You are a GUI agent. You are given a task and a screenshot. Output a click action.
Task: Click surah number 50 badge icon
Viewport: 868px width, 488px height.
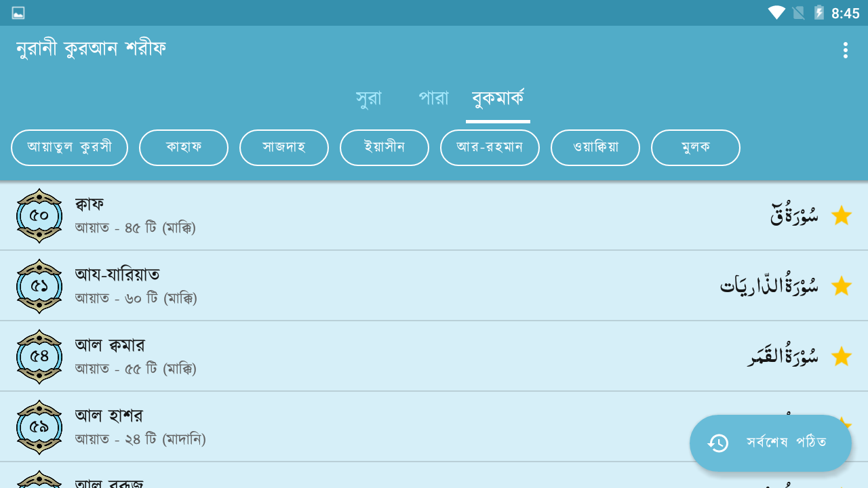pos(39,216)
